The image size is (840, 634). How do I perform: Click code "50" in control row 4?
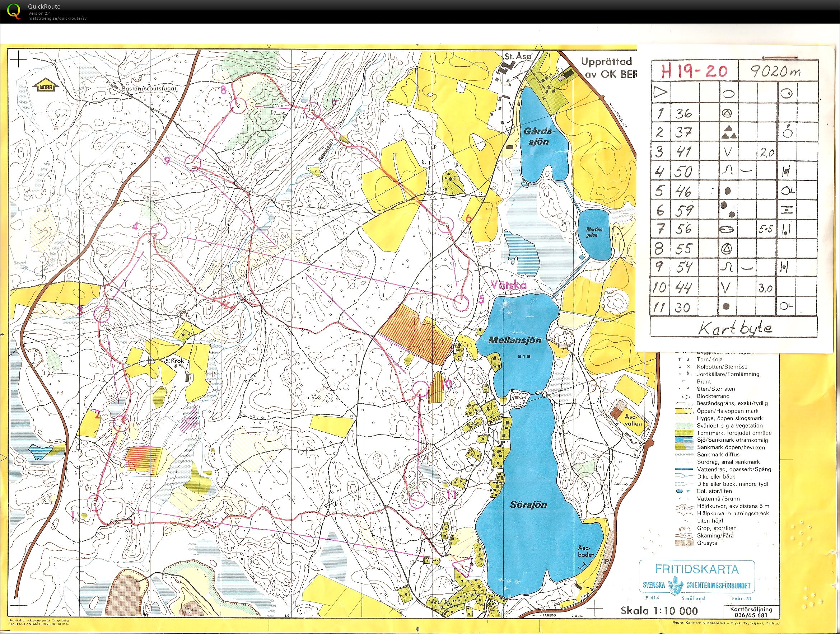pyautogui.click(x=683, y=172)
